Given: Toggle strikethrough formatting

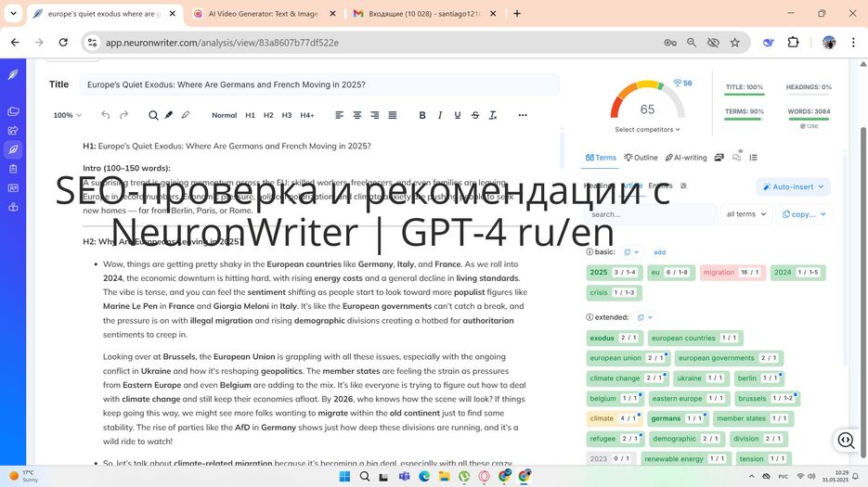Looking at the screenshot, I should [475, 115].
